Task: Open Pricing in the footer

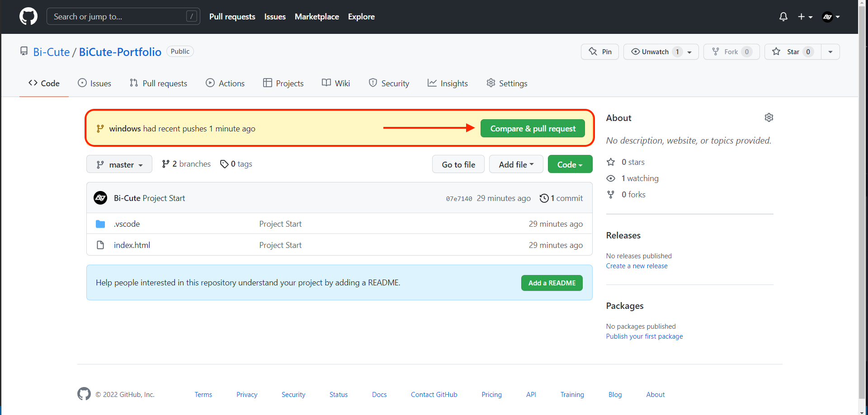Action: pyautogui.click(x=492, y=395)
